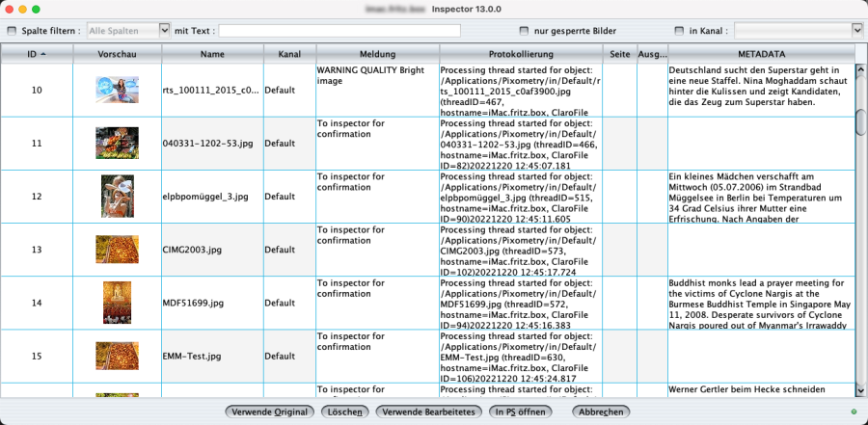Viewport: 868px width, 425px height.
Task: Sort by the Kanal column header
Action: tap(290, 54)
